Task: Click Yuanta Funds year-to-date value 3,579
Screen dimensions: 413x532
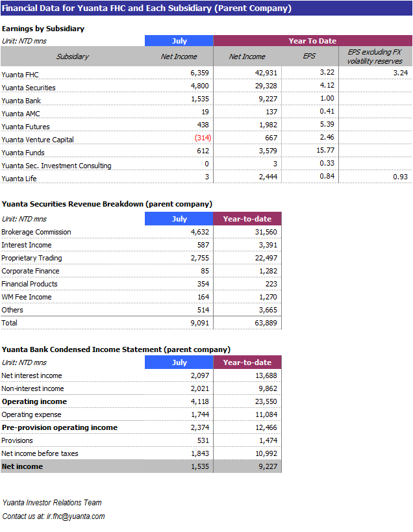Action: pos(268,151)
